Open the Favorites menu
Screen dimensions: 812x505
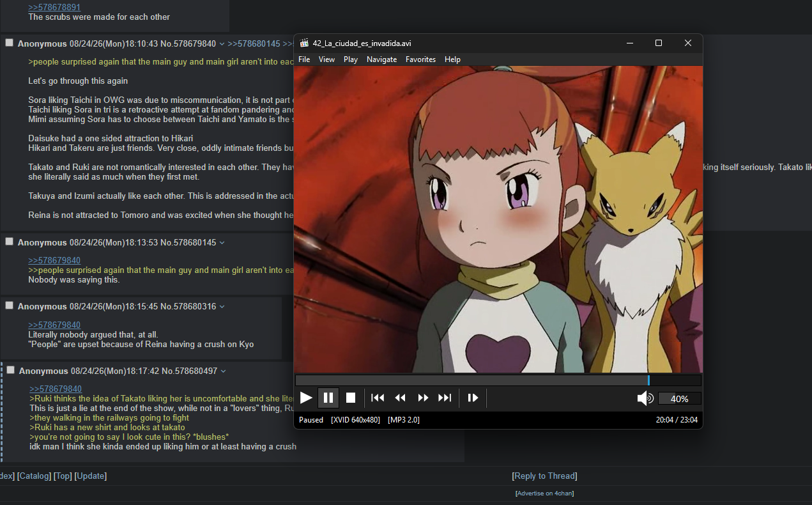tap(420, 59)
